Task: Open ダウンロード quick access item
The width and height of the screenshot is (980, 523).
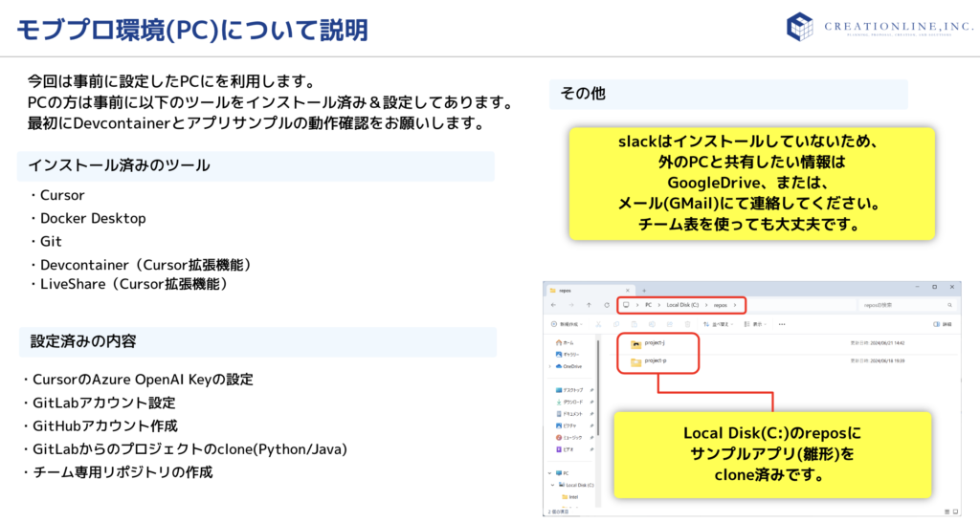Action: tap(569, 402)
